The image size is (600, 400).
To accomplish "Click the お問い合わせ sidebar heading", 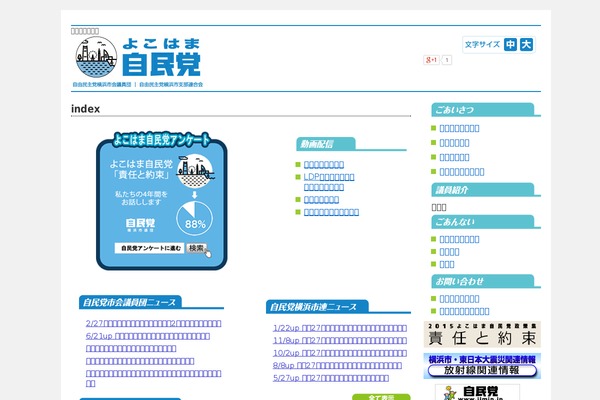I will [x=486, y=281].
